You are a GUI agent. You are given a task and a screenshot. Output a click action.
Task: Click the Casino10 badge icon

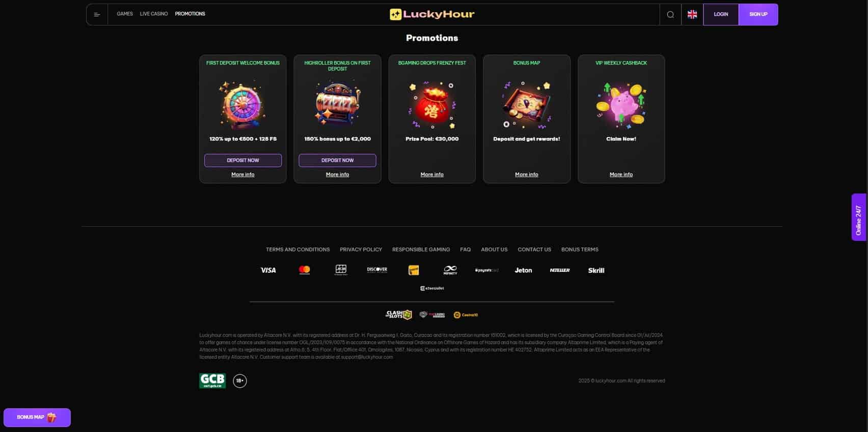click(466, 315)
